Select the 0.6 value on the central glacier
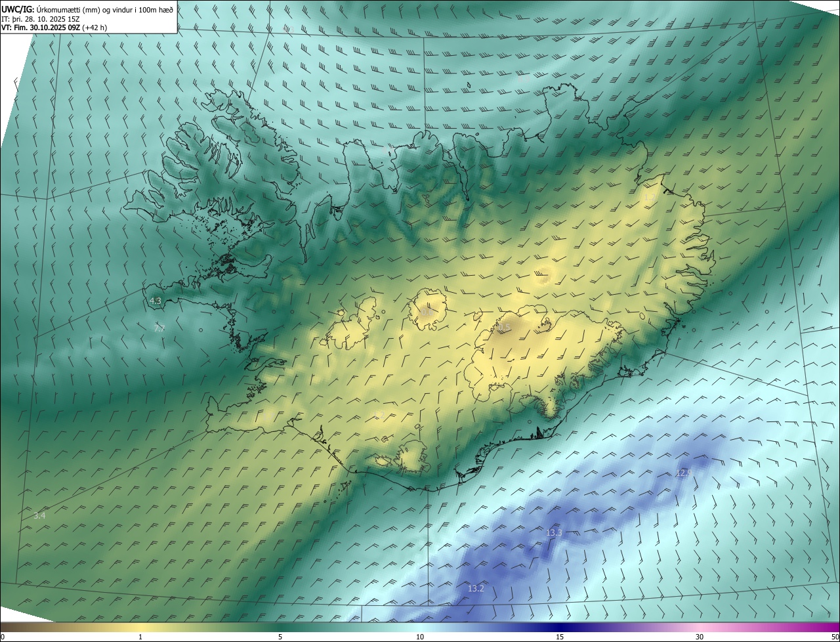The width and height of the screenshot is (840, 642). pos(427,312)
